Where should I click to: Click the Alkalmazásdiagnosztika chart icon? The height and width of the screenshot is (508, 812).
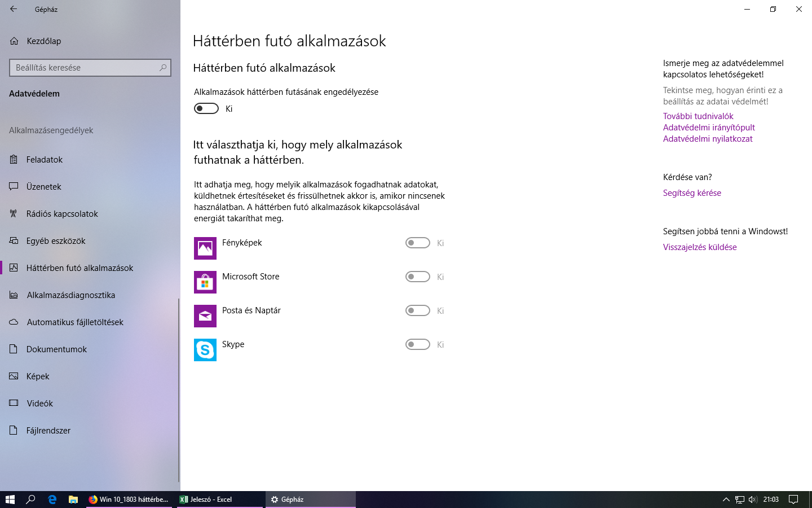pos(14,295)
